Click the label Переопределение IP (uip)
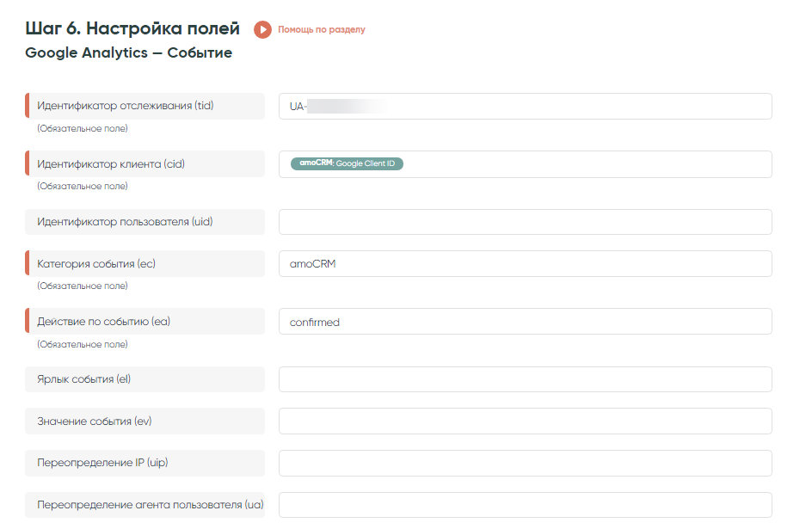Image resolution: width=812 pixels, height=529 pixels. 102,463
